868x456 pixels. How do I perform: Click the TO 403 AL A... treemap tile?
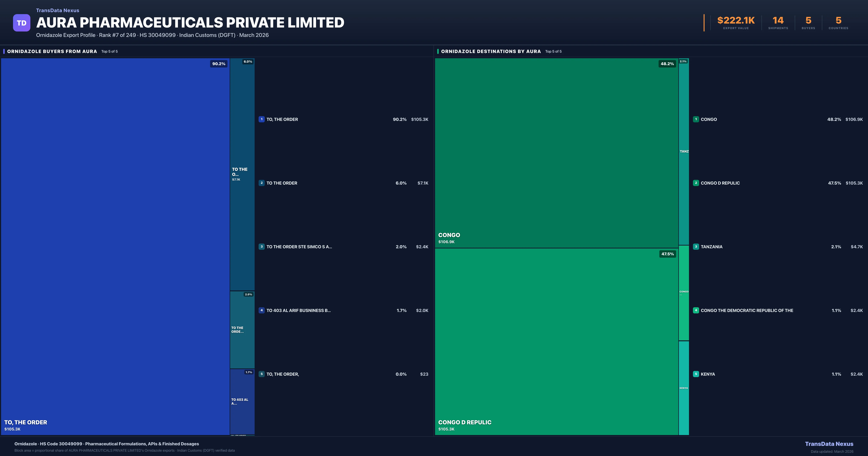[242, 401]
